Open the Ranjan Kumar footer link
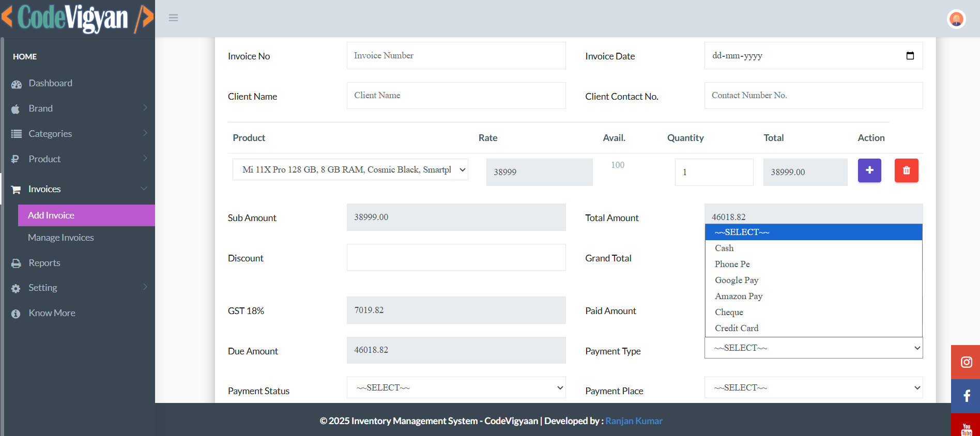Screen dimensions: 980x436 (634, 421)
